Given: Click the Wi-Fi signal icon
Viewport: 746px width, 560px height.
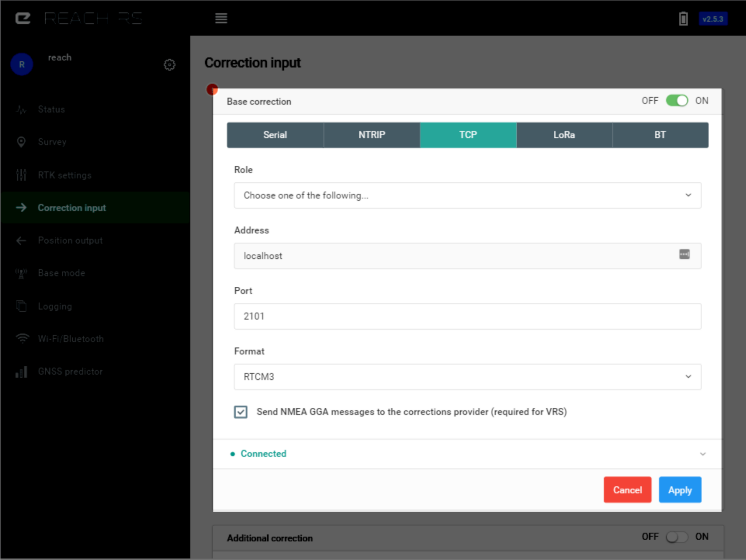Looking at the screenshot, I should point(22,338).
